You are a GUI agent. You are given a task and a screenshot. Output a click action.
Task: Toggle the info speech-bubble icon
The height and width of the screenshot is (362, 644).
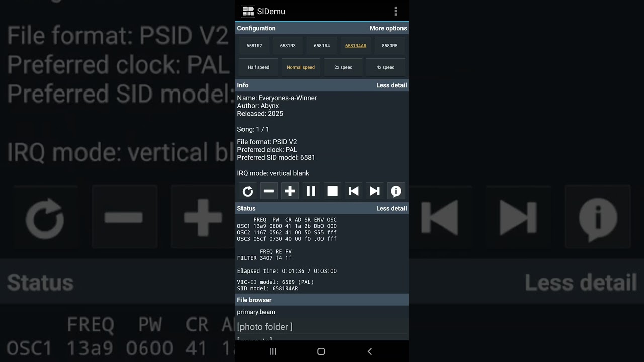click(x=396, y=191)
